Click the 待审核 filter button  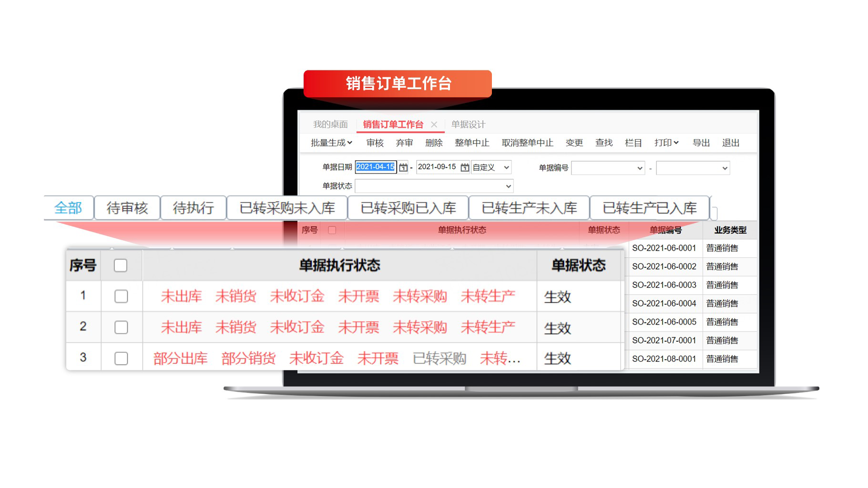pyautogui.click(x=127, y=207)
